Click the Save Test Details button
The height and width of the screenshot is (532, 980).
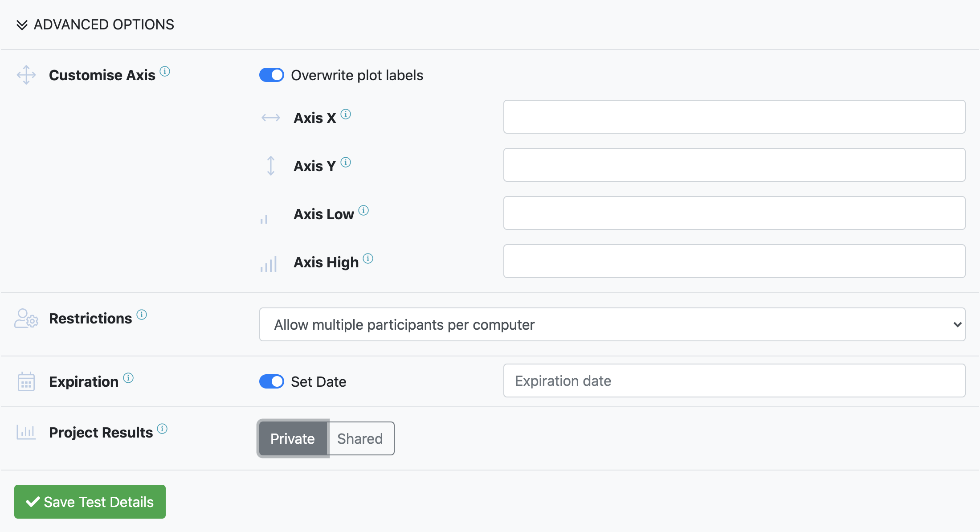pos(90,502)
